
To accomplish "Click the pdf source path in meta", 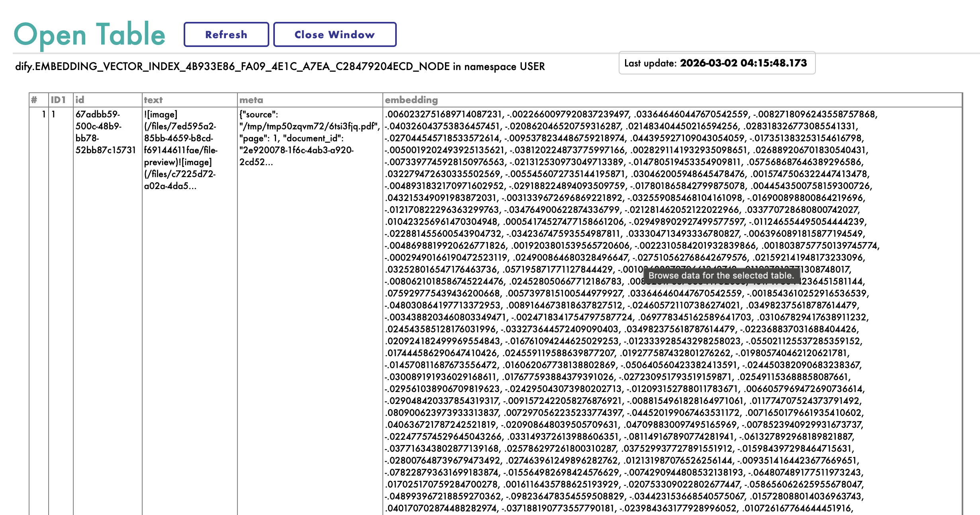I will click(x=309, y=127).
